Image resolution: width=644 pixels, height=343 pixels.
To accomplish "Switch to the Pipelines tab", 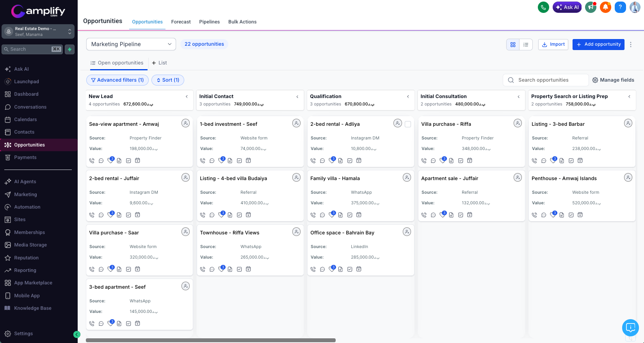I will click(x=210, y=22).
